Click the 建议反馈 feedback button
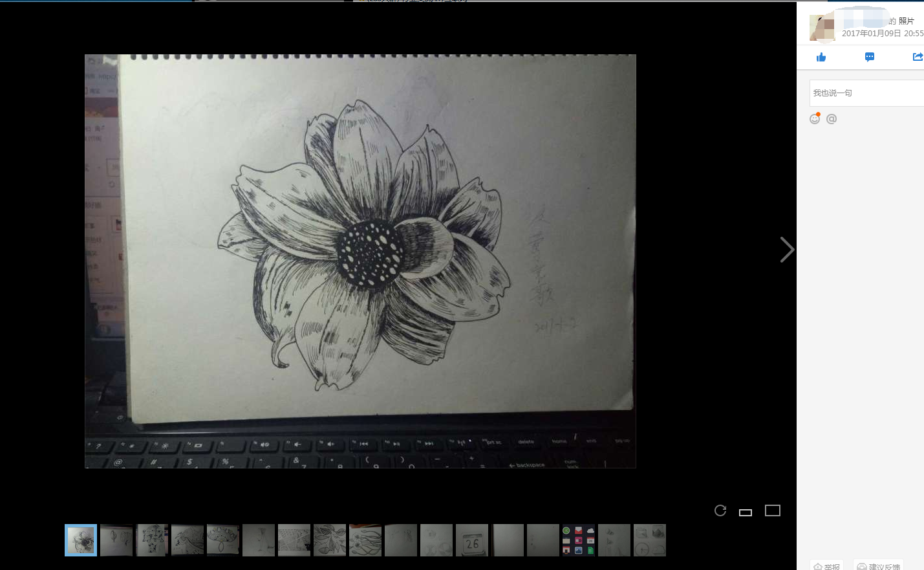The width and height of the screenshot is (924, 570). tap(878, 566)
